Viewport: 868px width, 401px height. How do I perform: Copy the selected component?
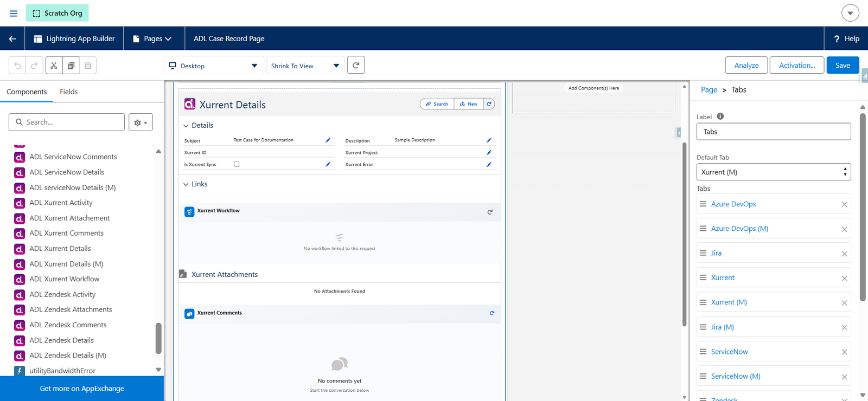71,66
